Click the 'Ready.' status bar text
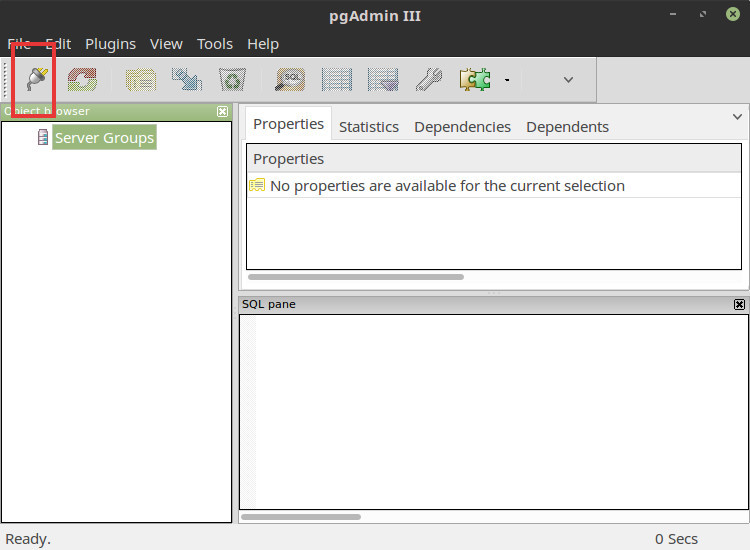Screen dimensions: 750x550 pos(28,539)
